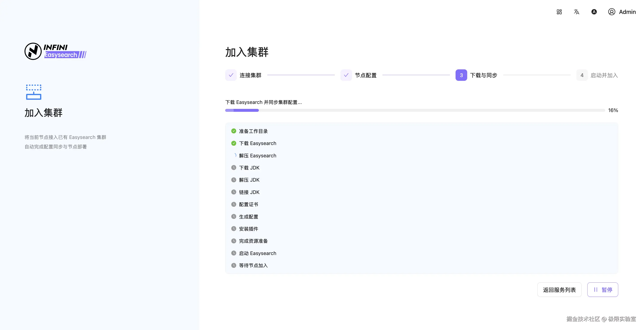
Task: Click the loading spinner beside 解压 Easysearch
Action: (235, 155)
